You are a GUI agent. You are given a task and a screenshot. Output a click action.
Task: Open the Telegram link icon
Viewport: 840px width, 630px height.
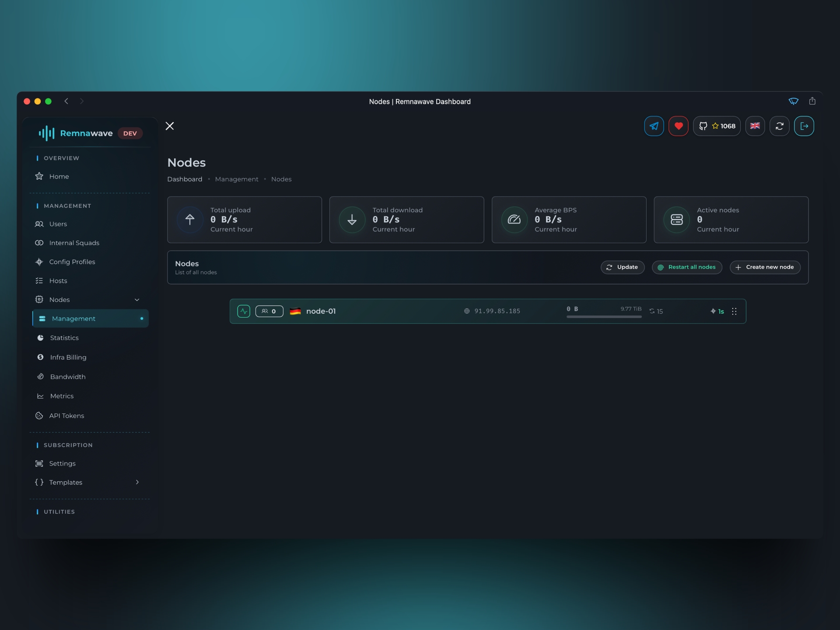(654, 126)
